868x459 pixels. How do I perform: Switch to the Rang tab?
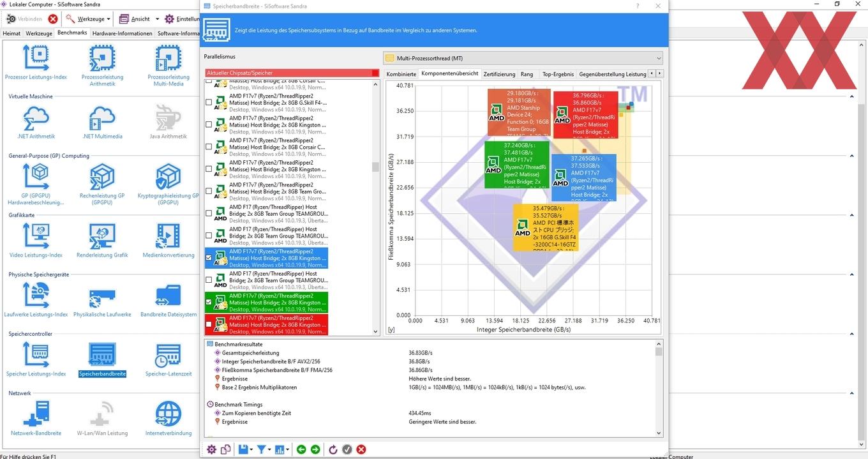point(527,74)
